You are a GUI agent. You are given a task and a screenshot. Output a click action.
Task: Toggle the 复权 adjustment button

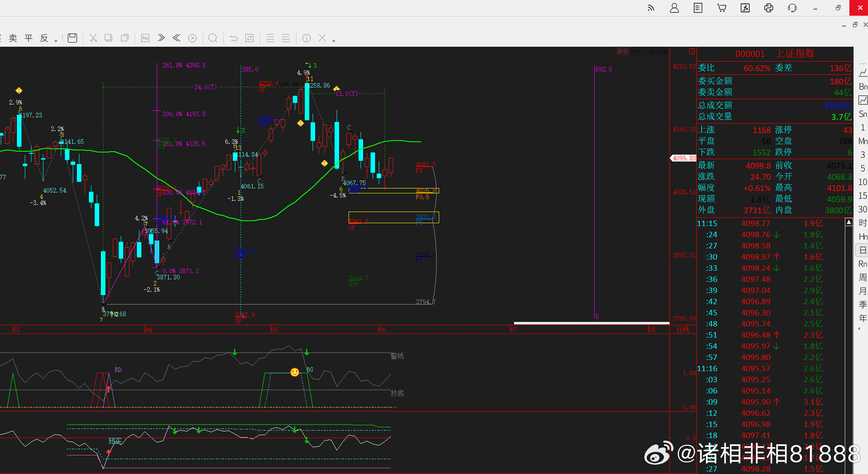tap(623, 51)
